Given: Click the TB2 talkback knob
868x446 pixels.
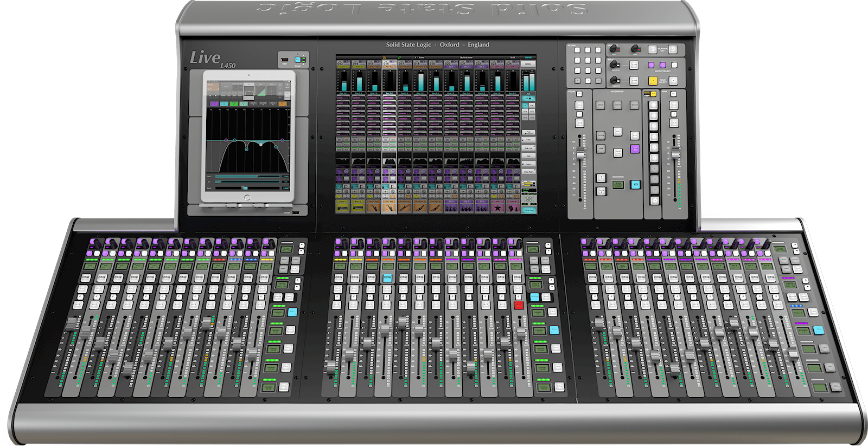Looking at the screenshot, I should tap(635, 48).
